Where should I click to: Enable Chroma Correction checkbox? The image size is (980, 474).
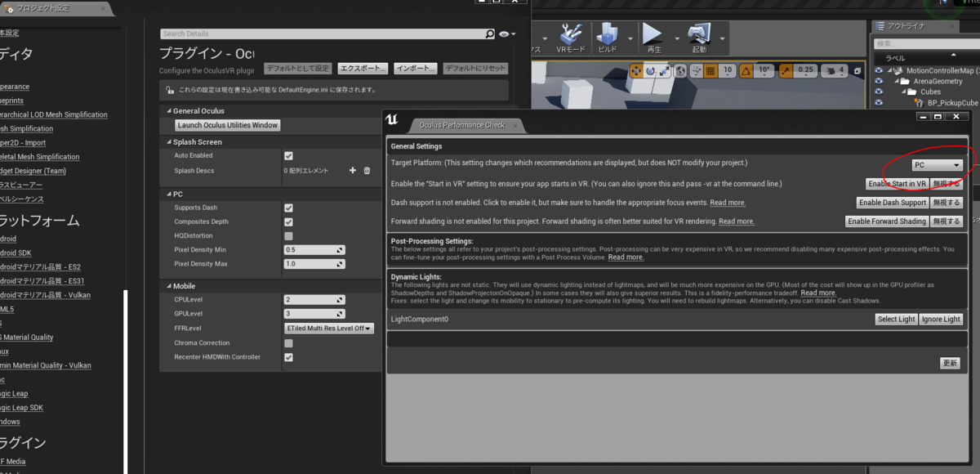point(288,343)
